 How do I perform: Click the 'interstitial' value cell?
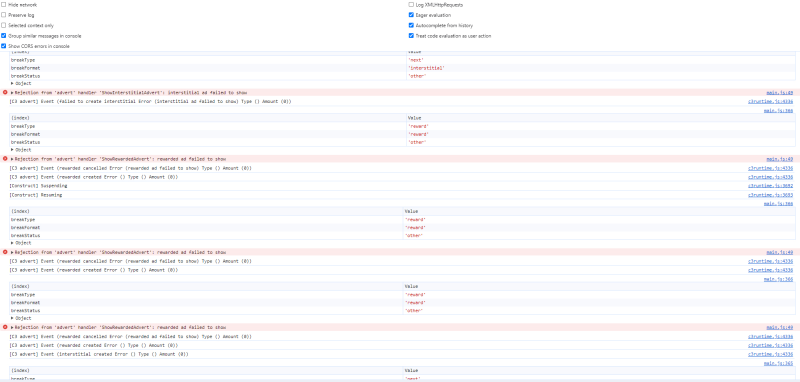coord(427,68)
